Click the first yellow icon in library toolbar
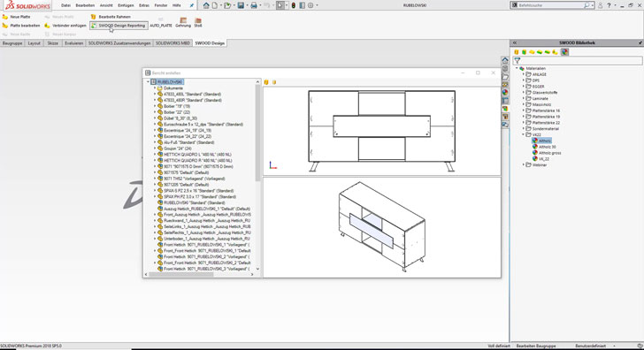This screenshot has width=644, height=350. tap(517, 52)
